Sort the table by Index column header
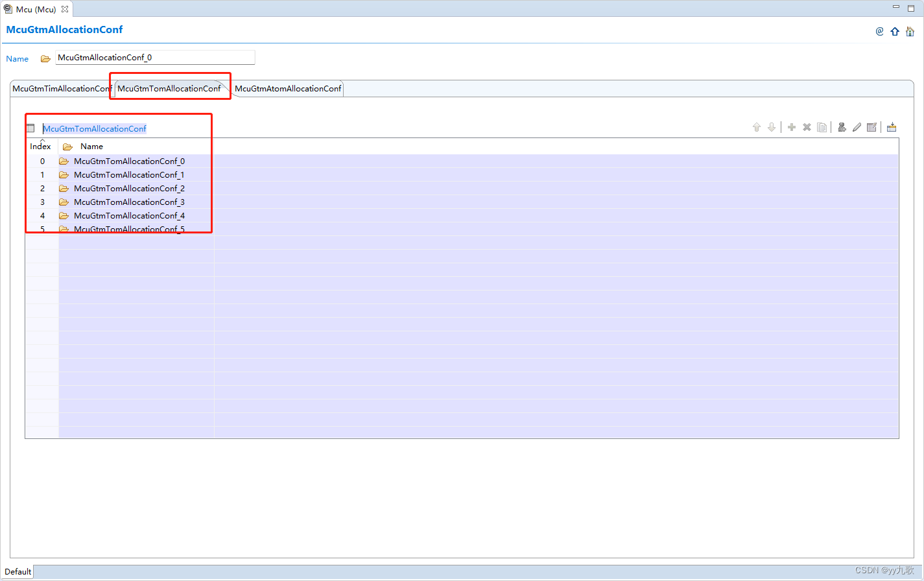 click(x=40, y=147)
